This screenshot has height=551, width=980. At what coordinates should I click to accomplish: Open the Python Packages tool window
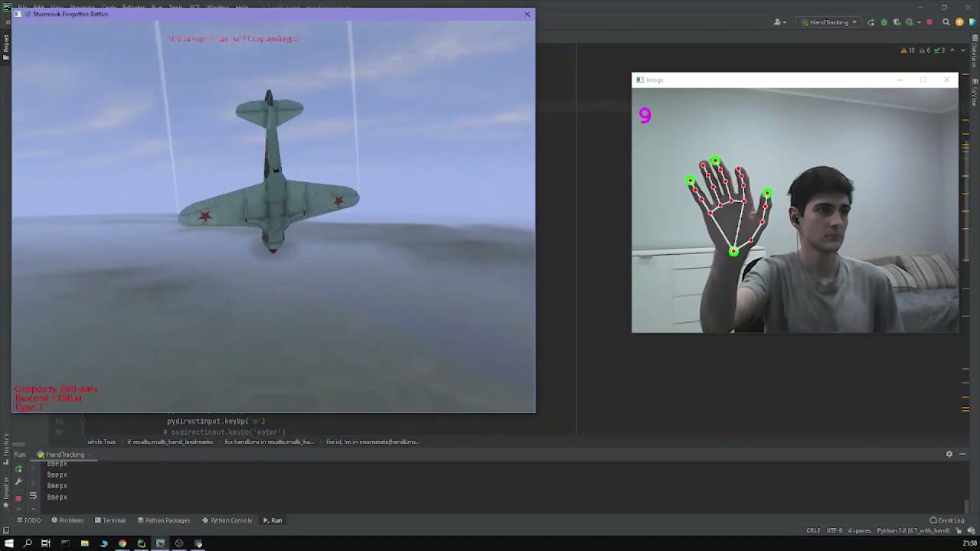[163, 520]
